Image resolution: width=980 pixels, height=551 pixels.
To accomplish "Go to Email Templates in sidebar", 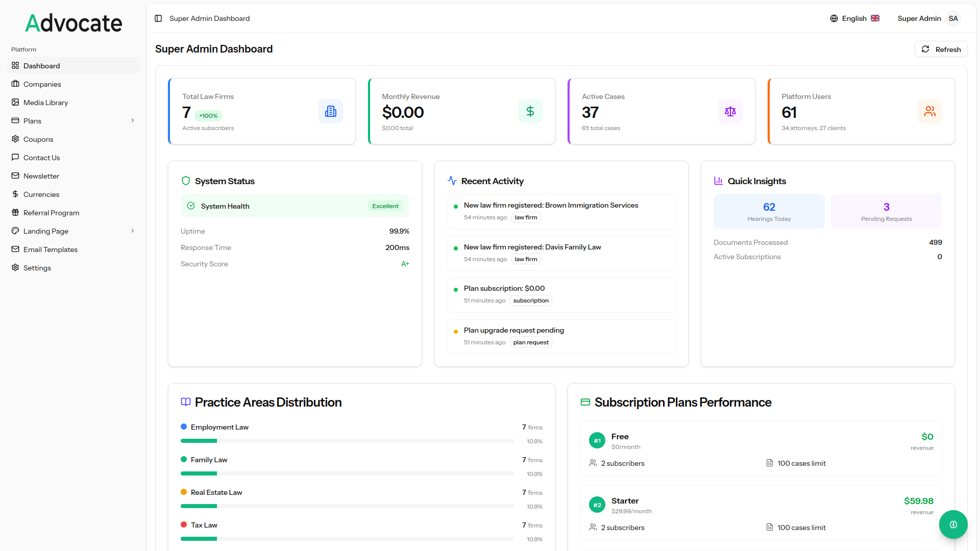I will (50, 249).
